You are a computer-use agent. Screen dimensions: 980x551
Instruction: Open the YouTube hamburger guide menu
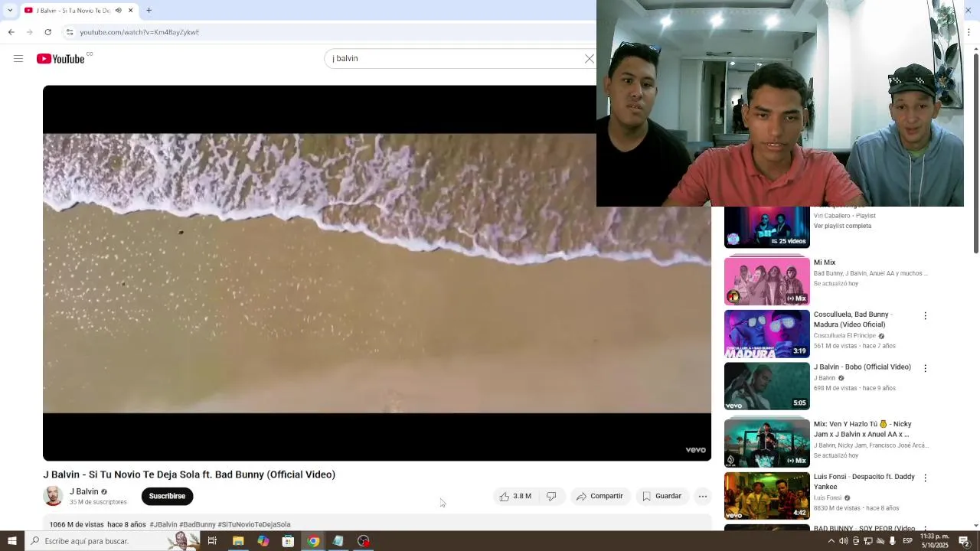tap(18, 59)
